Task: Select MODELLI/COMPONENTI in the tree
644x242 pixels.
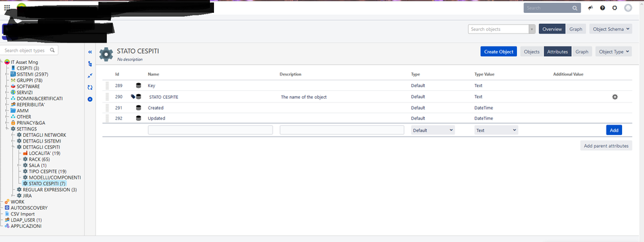Action: point(55,177)
